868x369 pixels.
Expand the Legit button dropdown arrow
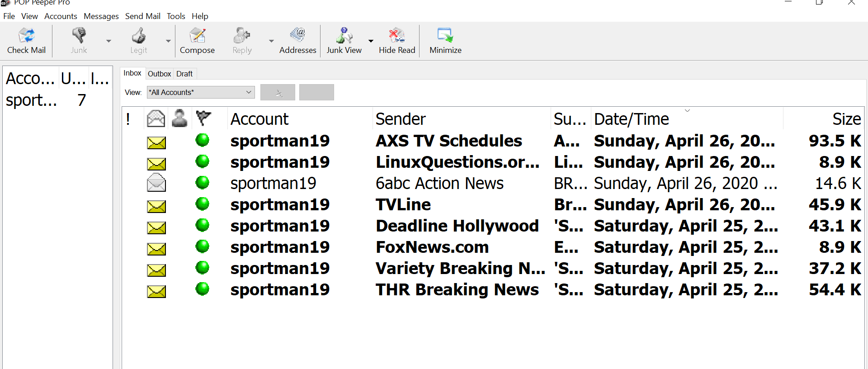[x=168, y=41]
